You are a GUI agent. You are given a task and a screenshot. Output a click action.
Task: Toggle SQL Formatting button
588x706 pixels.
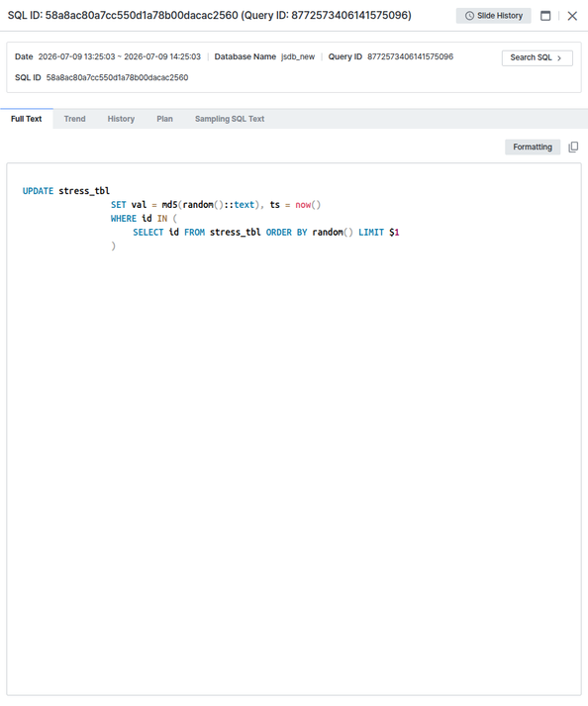pyautogui.click(x=533, y=147)
